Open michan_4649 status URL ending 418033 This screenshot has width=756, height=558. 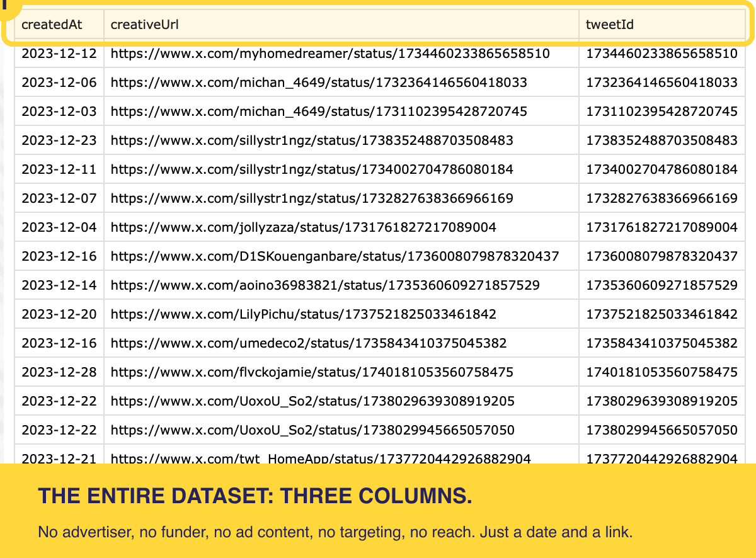coord(319,83)
